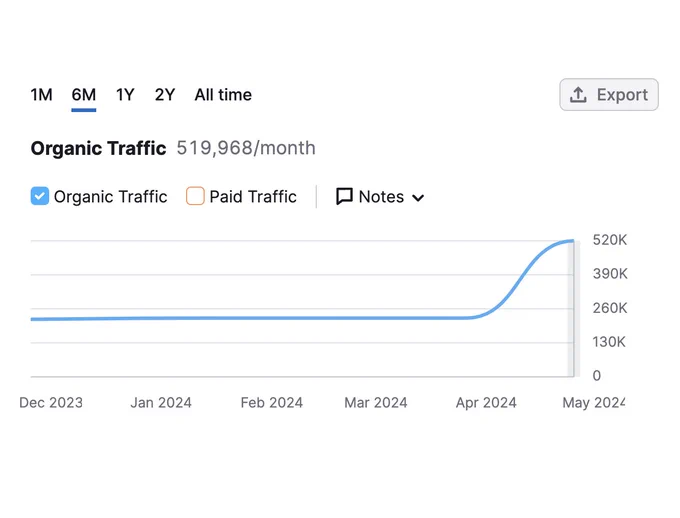
Task: Click the 519,968/month traffic value
Action: click(x=246, y=148)
